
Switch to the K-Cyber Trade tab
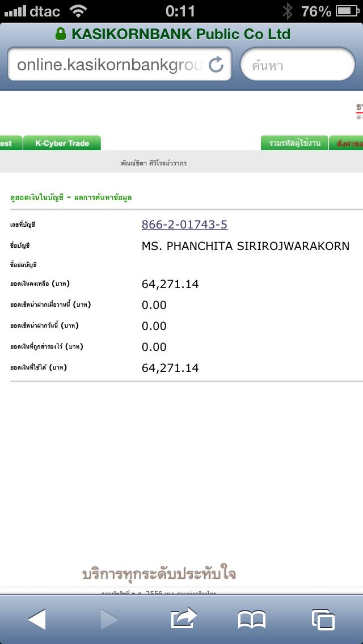pyautogui.click(x=62, y=143)
